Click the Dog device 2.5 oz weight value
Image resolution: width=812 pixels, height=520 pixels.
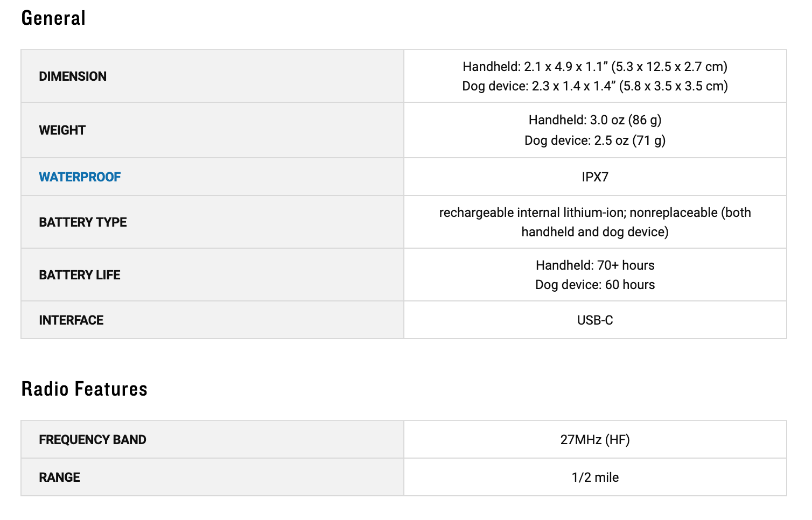click(x=594, y=140)
